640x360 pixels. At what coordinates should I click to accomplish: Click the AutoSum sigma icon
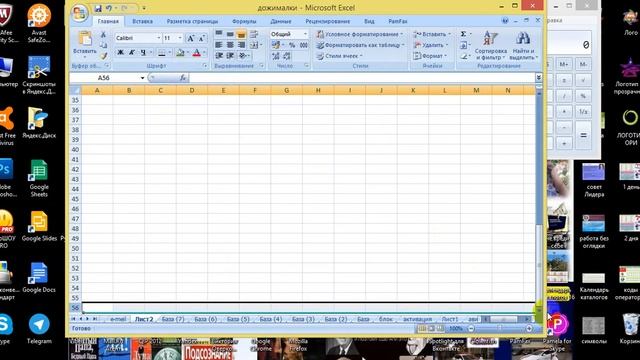pyautogui.click(x=464, y=34)
